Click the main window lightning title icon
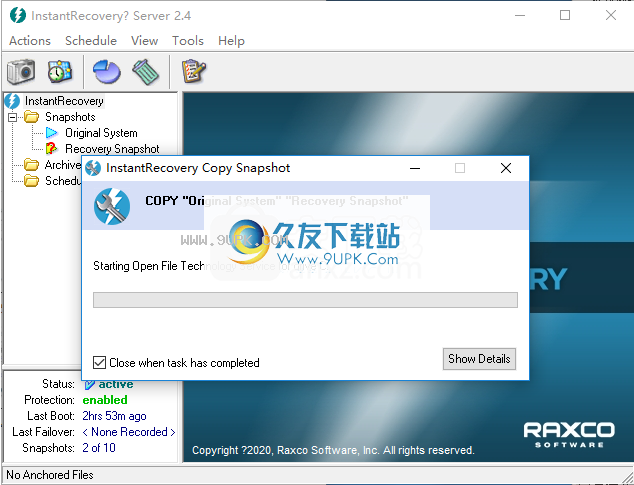This screenshot has height=485, width=634. 18,16
